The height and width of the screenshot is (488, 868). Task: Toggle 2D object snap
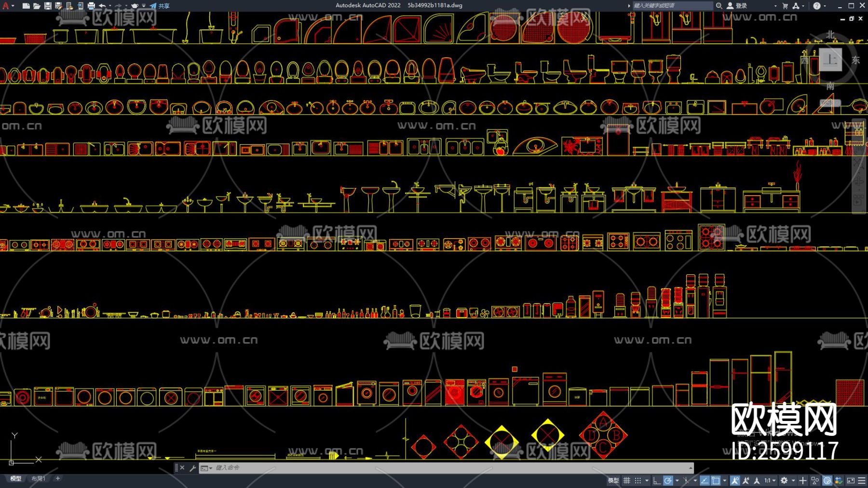point(716,480)
